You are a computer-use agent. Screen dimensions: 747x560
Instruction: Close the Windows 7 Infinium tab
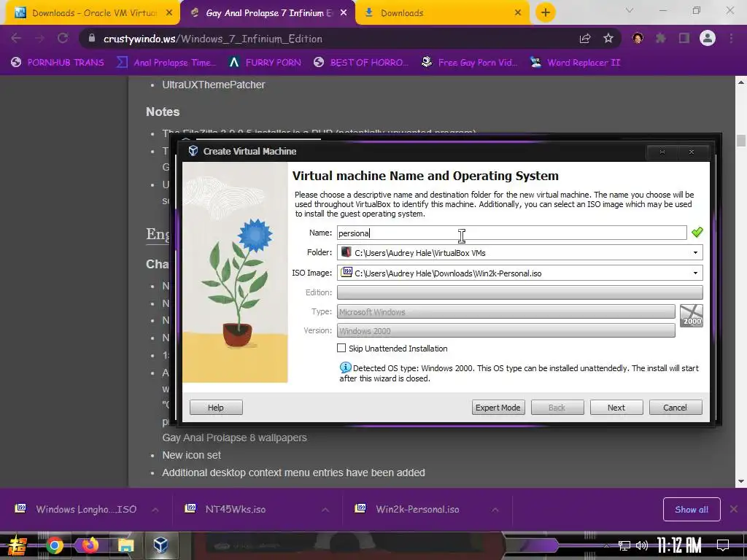pos(344,13)
